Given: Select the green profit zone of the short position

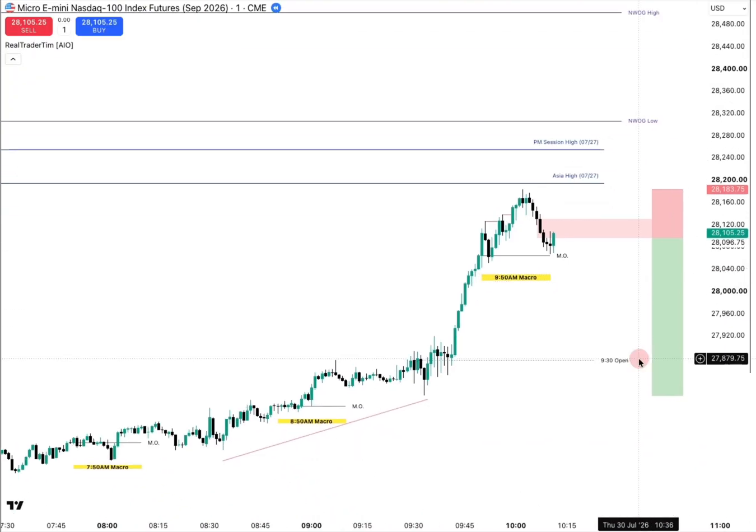Looking at the screenshot, I should [x=667, y=317].
